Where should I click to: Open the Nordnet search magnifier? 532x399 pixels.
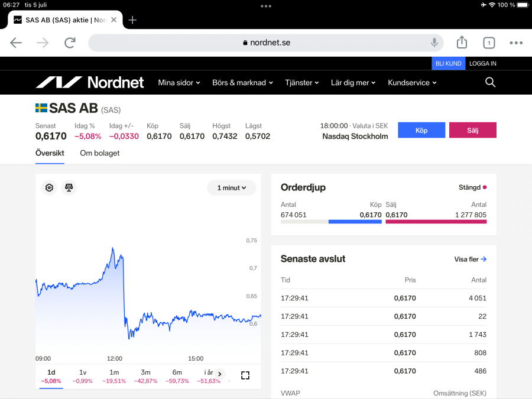click(x=490, y=83)
